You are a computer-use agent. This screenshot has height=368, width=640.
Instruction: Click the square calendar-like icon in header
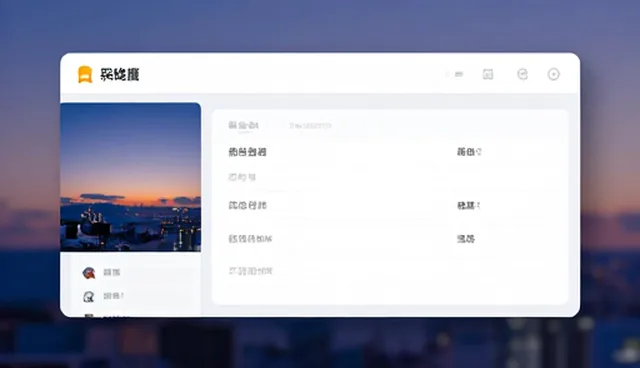(x=488, y=74)
